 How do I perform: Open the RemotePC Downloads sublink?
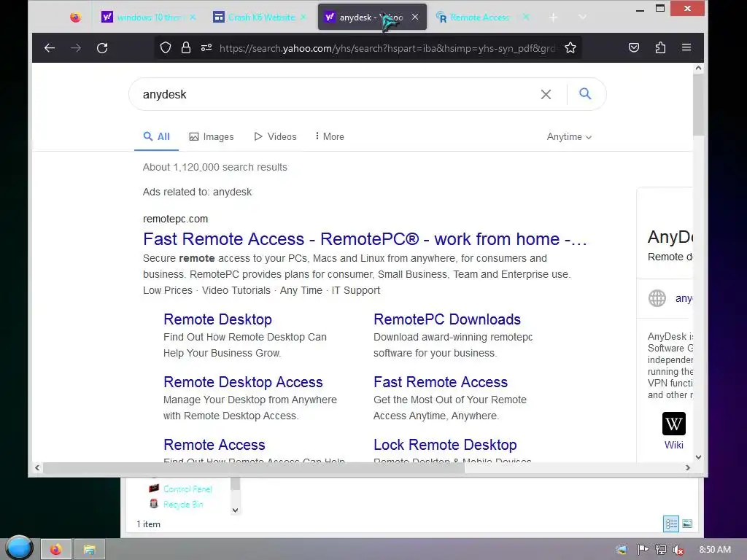coord(447,319)
